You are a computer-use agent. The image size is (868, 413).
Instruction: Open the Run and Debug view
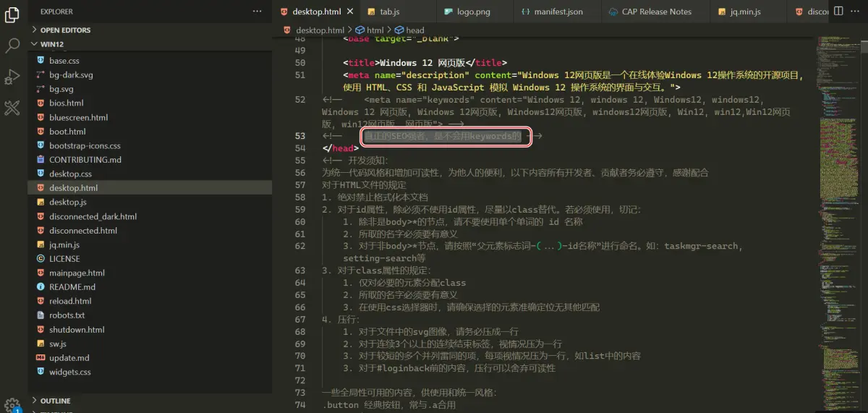pos(12,77)
